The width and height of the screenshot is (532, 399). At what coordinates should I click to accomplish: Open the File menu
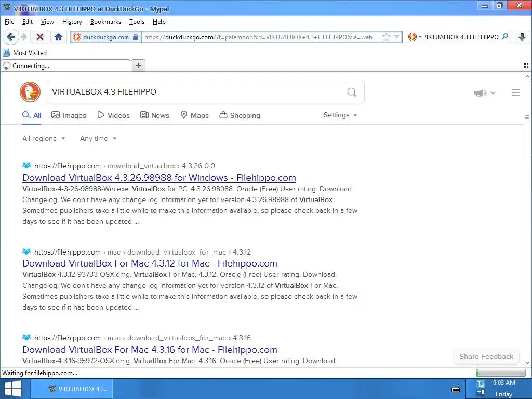click(x=9, y=22)
